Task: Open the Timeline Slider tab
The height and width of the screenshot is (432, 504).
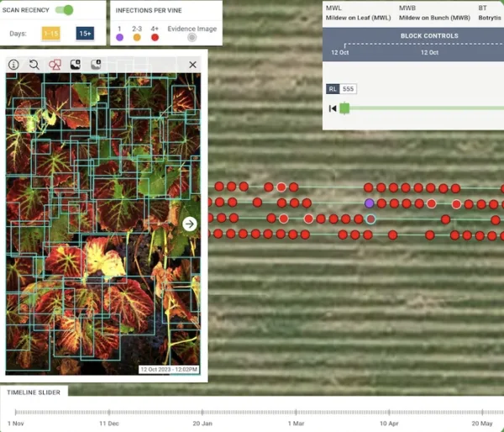Action: point(34,392)
